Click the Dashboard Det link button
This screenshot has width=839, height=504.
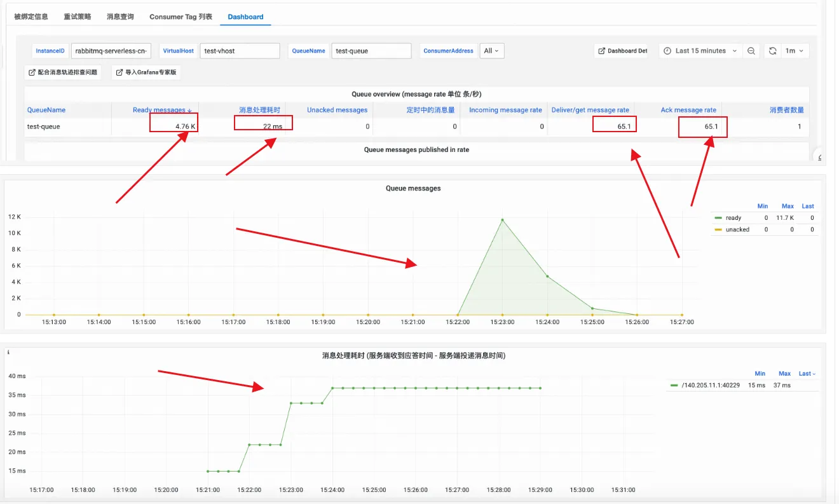[621, 51]
